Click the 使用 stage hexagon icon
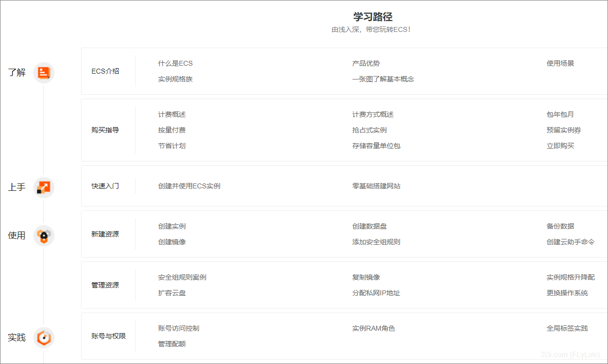 coord(44,235)
